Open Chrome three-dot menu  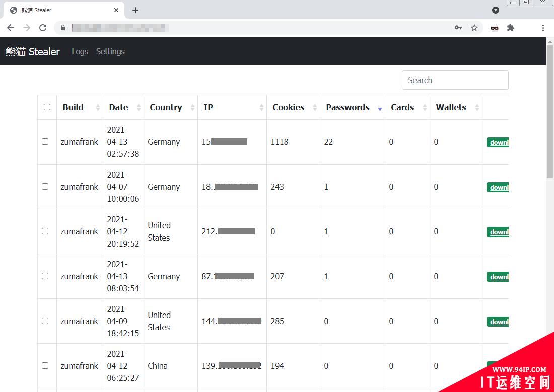pos(543,28)
